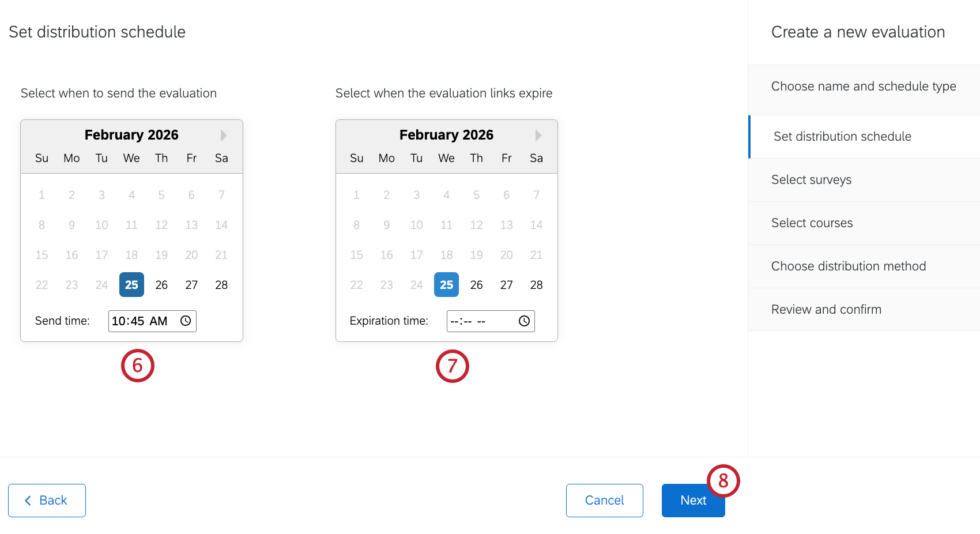Advance send calendar to next month
The image size is (980, 534).
tap(223, 134)
